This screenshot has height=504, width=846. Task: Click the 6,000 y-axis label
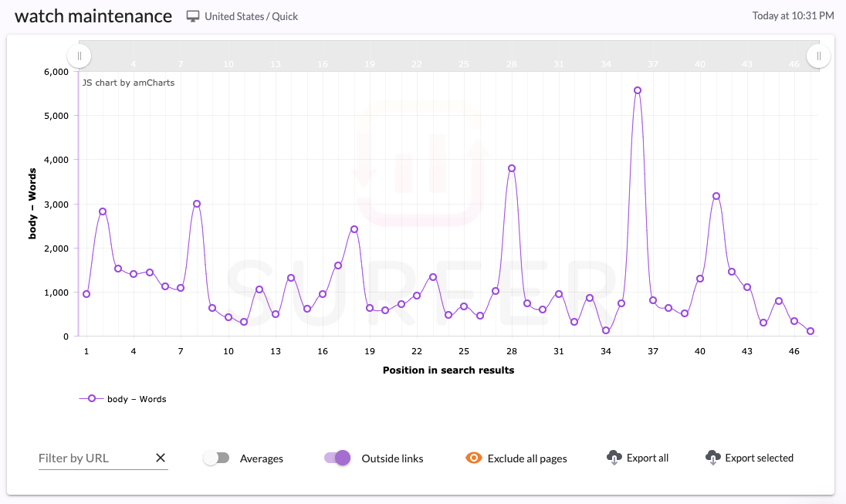56,72
